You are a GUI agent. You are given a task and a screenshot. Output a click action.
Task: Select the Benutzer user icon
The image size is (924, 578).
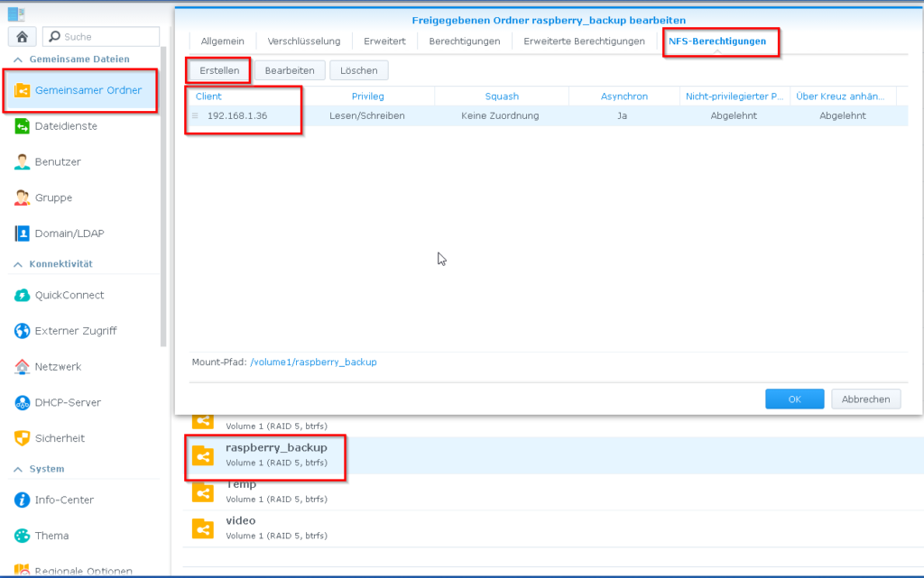tap(23, 162)
